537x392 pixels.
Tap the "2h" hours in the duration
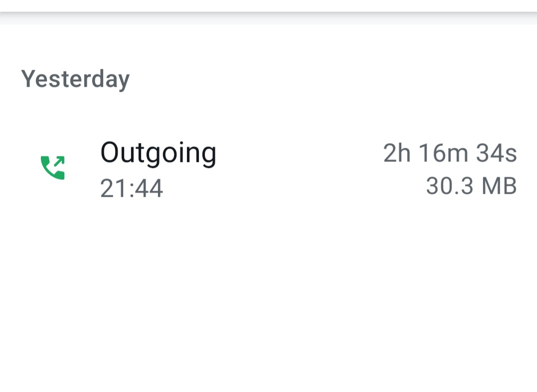[397, 153]
